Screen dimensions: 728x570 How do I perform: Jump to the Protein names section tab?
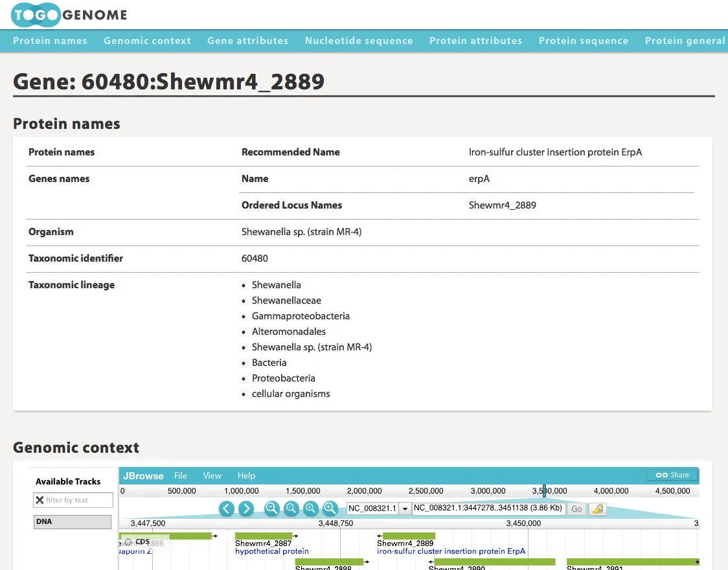click(50, 41)
